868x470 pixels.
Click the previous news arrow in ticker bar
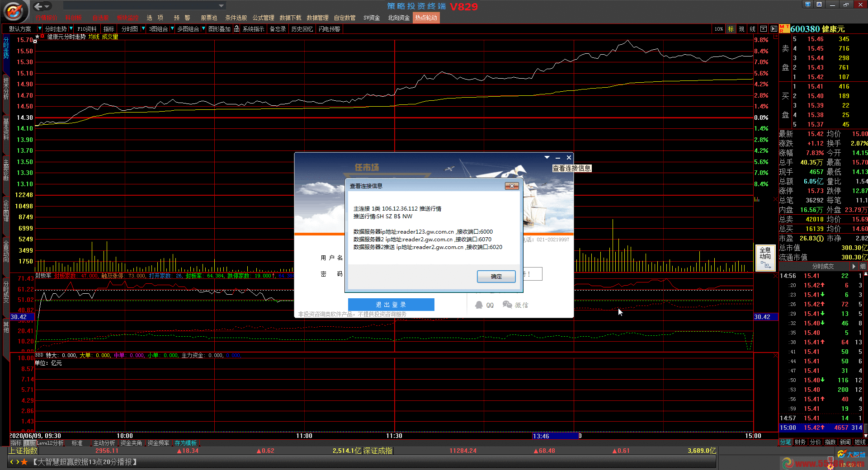click(11, 462)
